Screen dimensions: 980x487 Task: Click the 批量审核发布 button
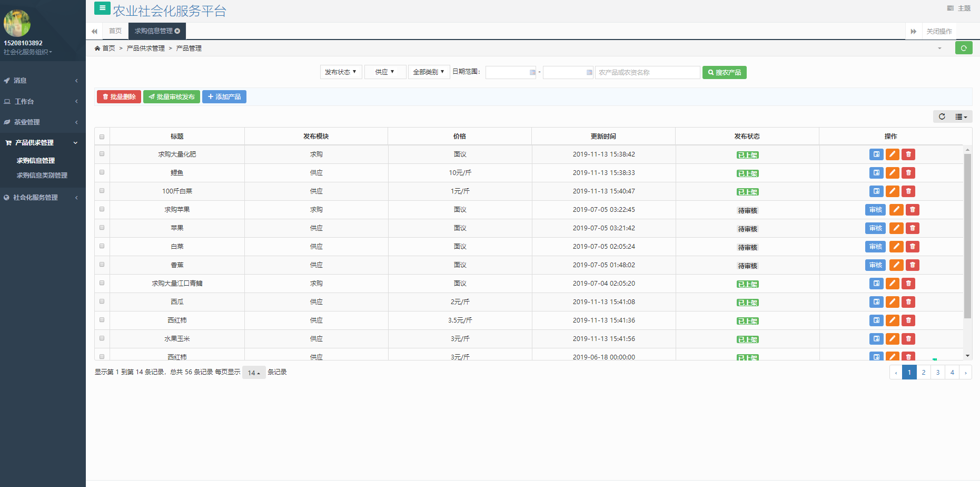(172, 97)
